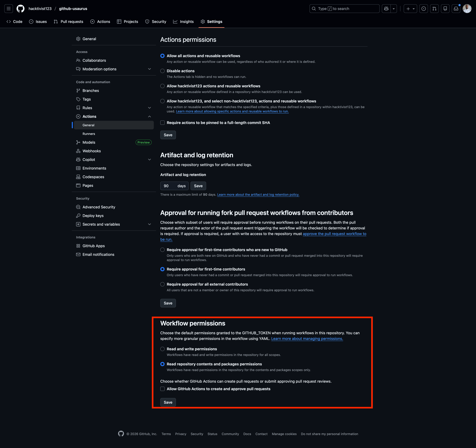
Task: Save the artifact retention days setting
Action: tap(198, 186)
